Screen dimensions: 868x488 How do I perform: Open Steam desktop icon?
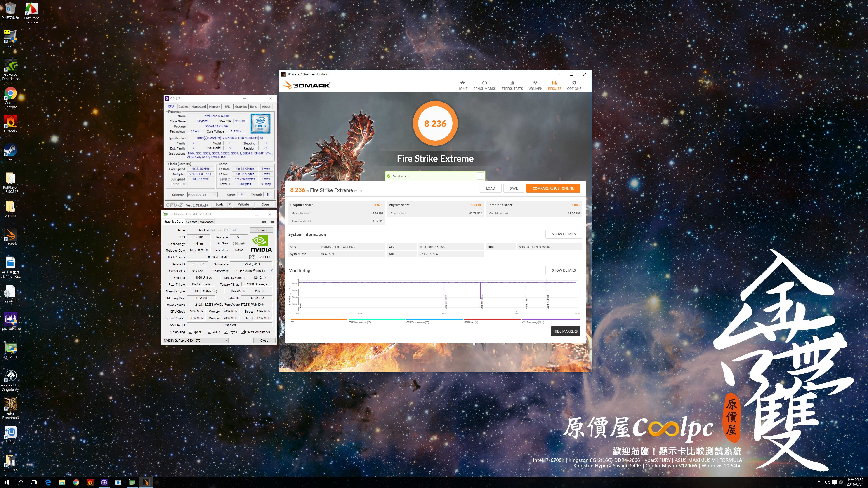pos(10,152)
